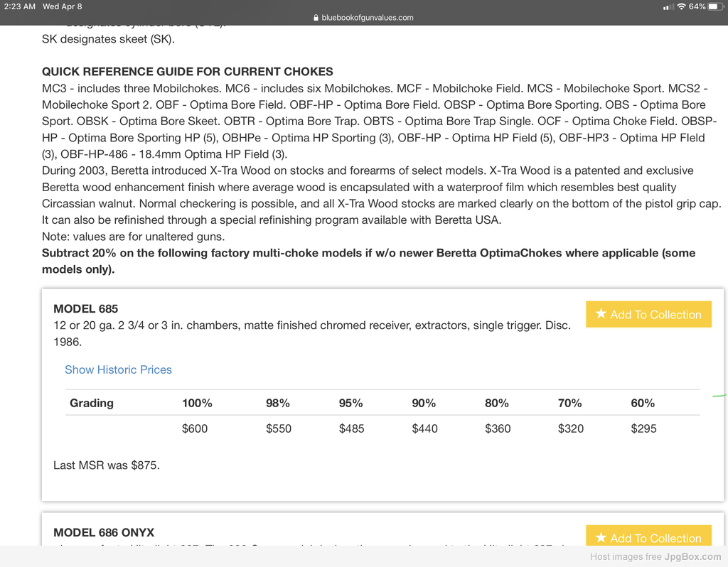Select 'Note: values are for unaltered guns.'

[133, 237]
